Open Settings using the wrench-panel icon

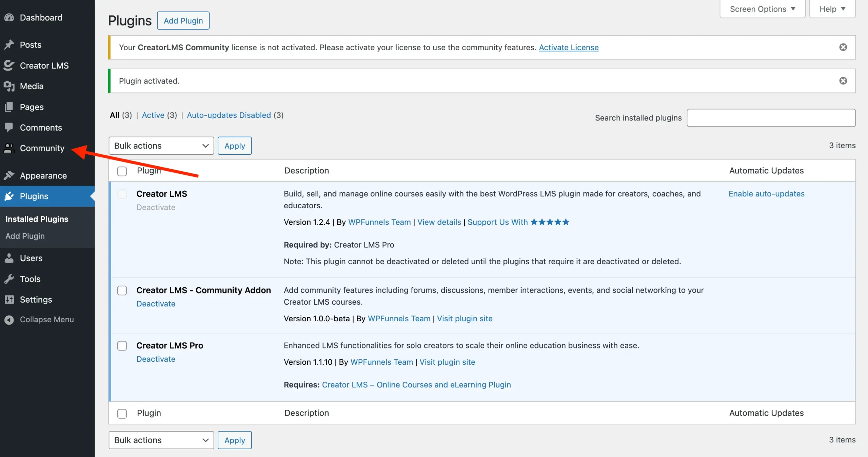click(x=9, y=300)
